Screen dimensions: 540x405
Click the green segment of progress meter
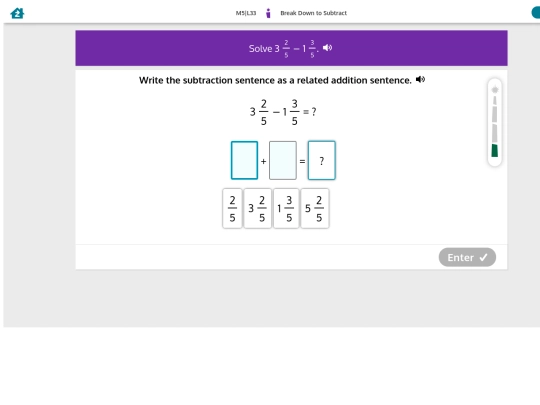495,150
